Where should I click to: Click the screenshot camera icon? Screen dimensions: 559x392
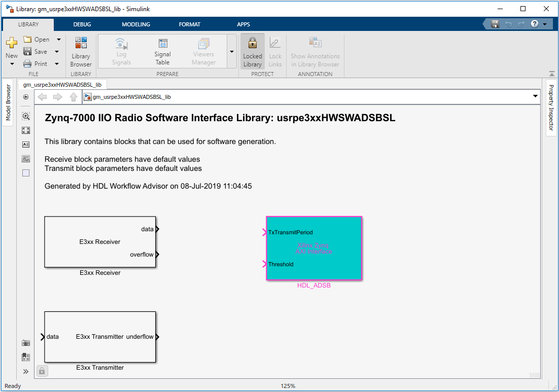click(26, 343)
